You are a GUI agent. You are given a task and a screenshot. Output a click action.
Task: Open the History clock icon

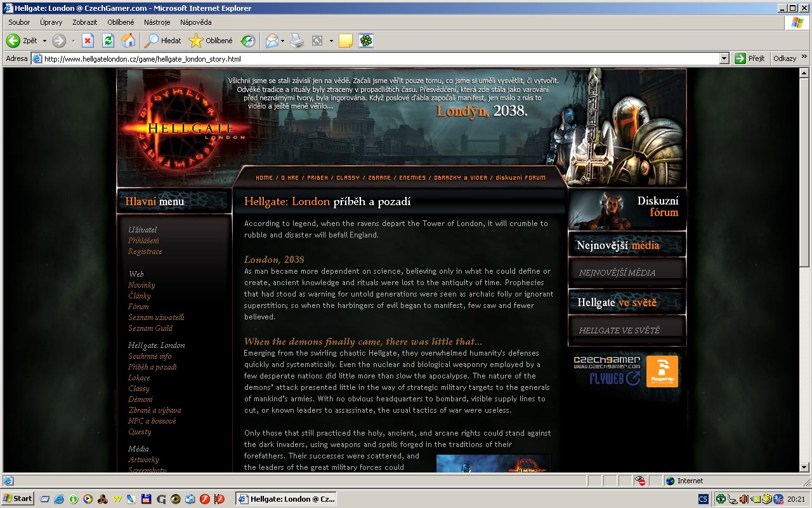pos(247,41)
